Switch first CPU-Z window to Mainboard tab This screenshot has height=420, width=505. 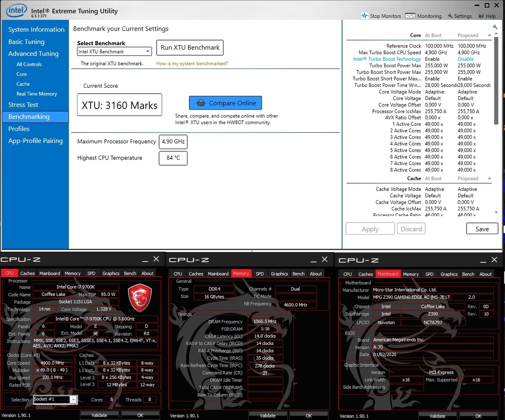tap(50, 273)
